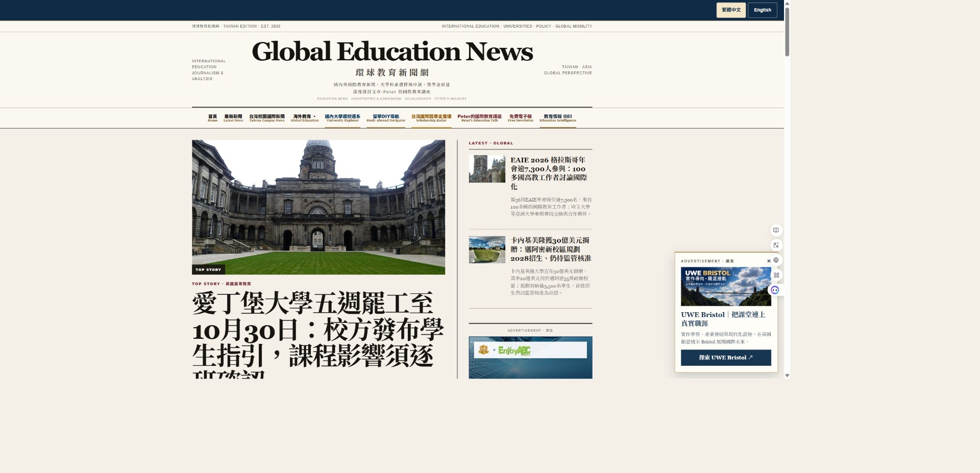Open 最新新聞 Latest News menu item

point(233,118)
